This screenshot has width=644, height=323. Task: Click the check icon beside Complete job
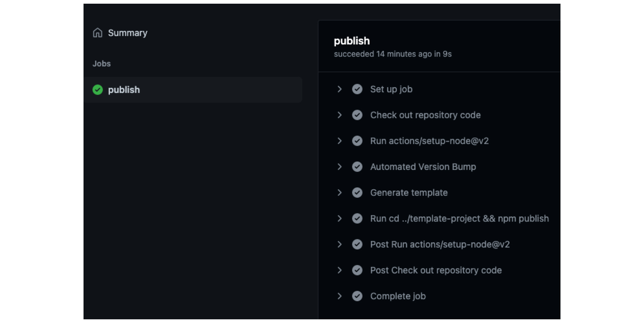tap(357, 296)
